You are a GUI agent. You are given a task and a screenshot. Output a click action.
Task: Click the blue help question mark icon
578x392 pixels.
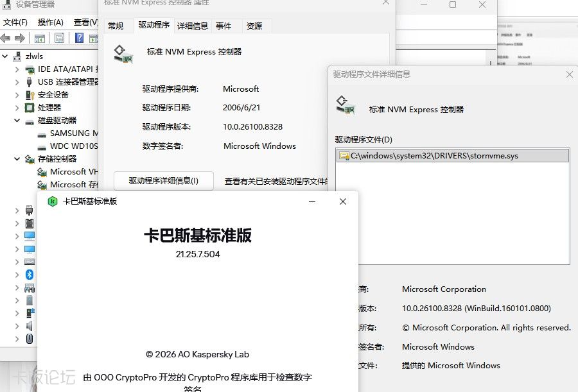pos(79,38)
